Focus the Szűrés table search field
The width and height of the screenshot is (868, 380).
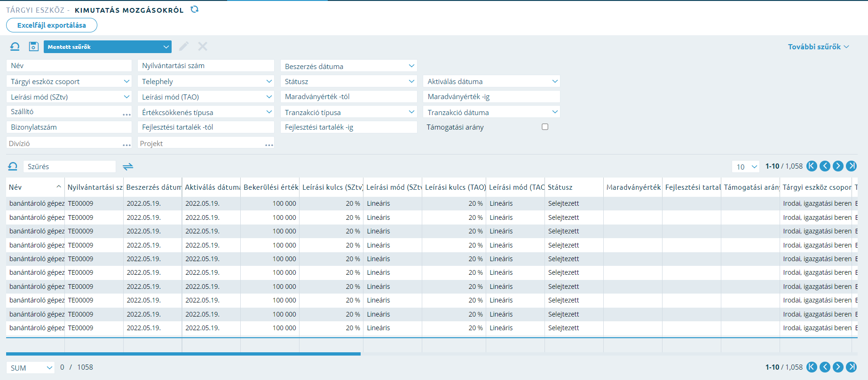tap(69, 167)
